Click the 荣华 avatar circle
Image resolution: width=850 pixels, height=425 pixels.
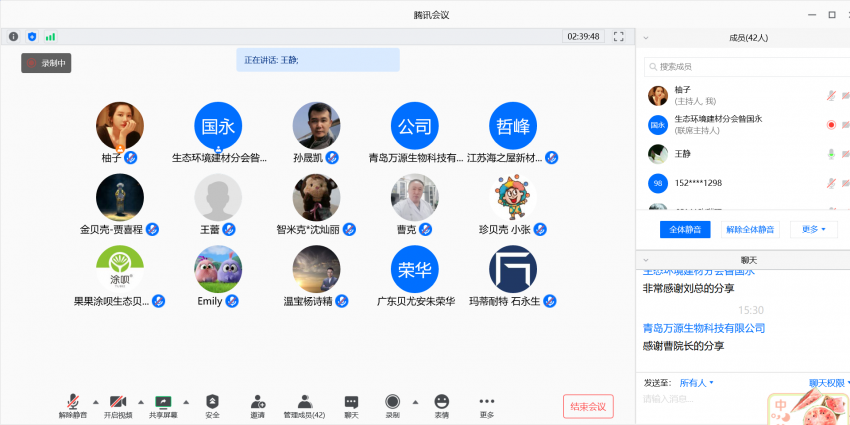(x=415, y=269)
